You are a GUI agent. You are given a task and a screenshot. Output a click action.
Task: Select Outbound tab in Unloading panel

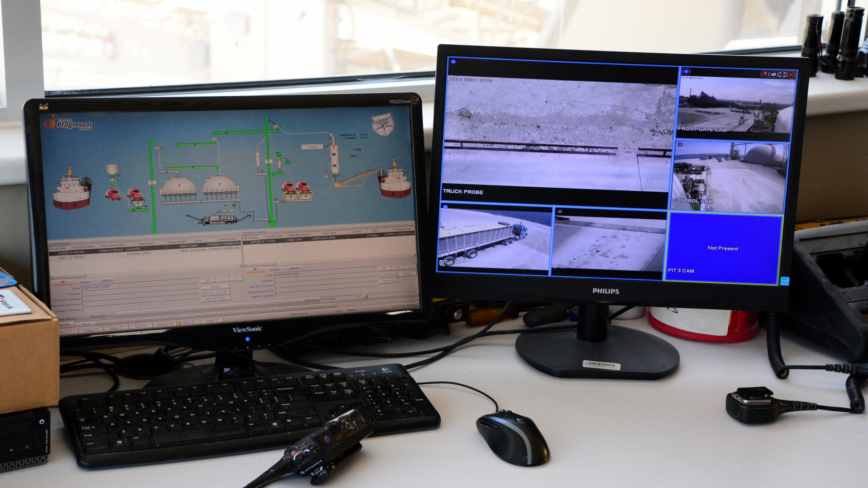click(294, 268)
